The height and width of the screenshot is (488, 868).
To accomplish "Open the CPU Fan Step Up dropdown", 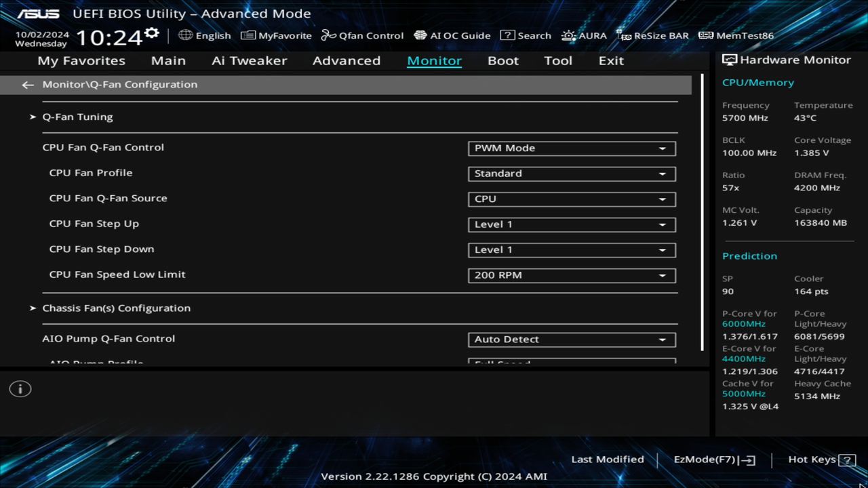I will click(x=571, y=224).
